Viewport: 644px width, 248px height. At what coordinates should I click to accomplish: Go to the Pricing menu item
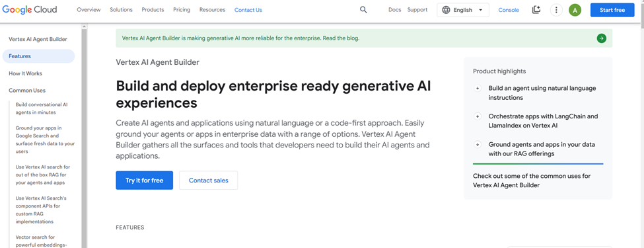coord(182,10)
